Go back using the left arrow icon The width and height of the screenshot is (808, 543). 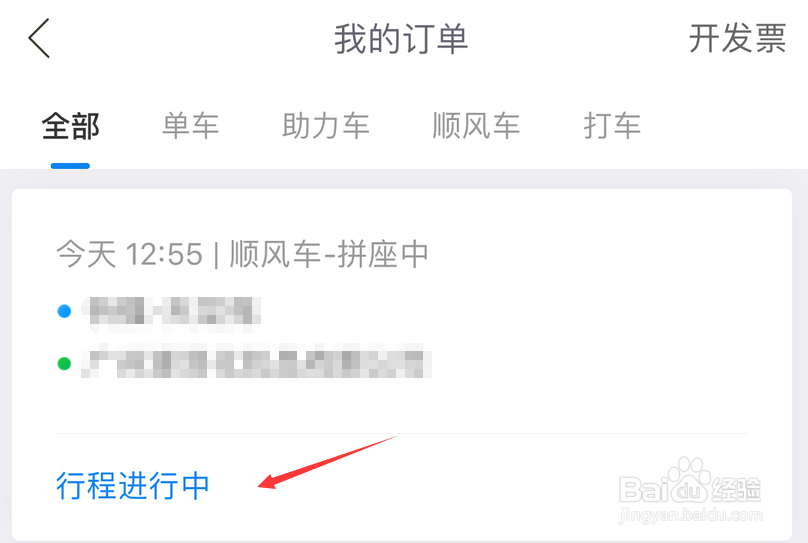(39, 38)
